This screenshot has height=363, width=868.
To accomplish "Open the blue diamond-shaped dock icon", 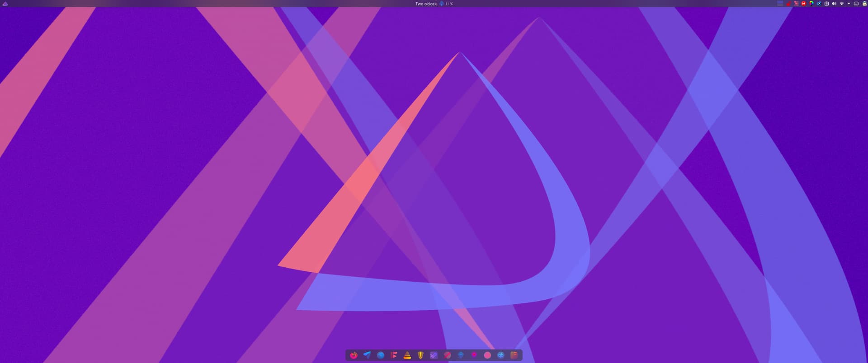I will (461, 355).
